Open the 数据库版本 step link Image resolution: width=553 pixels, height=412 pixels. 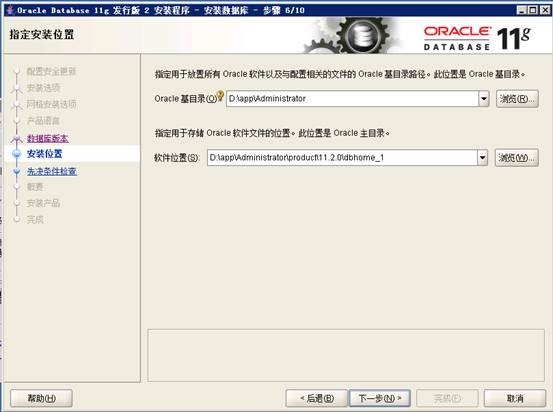pyautogui.click(x=48, y=138)
